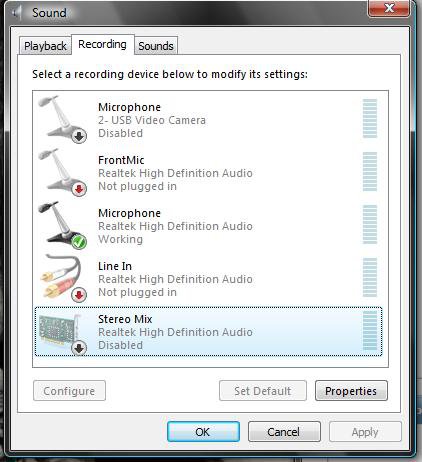Select the Recording tab
The image size is (422, 462).
(103, 44)
